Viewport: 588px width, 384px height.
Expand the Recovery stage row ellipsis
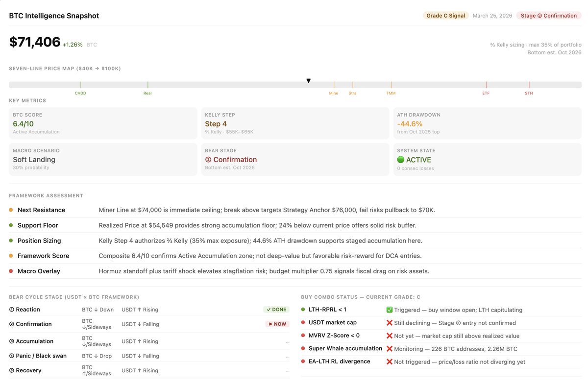pyautogui.click(x=287, y=371)
